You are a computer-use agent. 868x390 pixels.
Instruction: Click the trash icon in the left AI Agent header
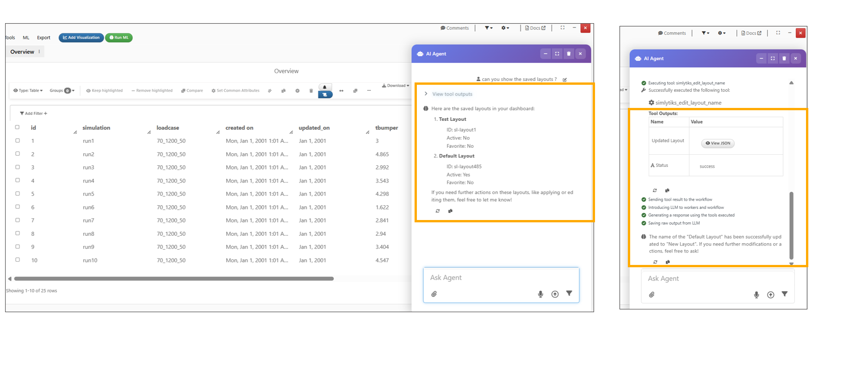click(x=569, y=54)
